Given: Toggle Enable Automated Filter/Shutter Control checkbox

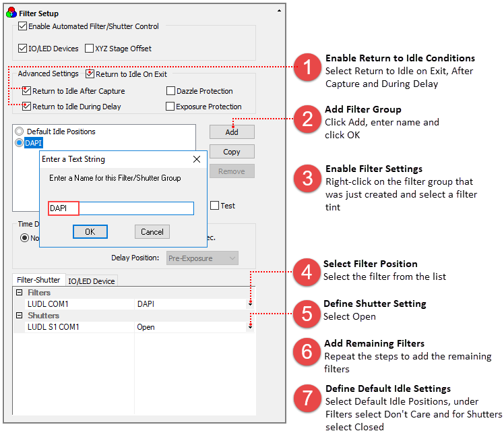Looking at the screenshot, I should click(x=23, y=26).
